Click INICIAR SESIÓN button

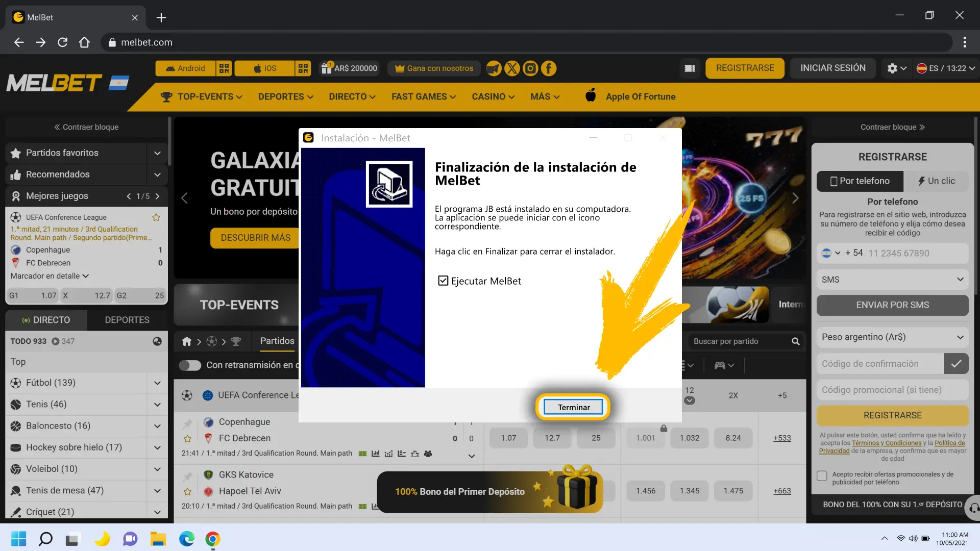click(x=832, y=68)
